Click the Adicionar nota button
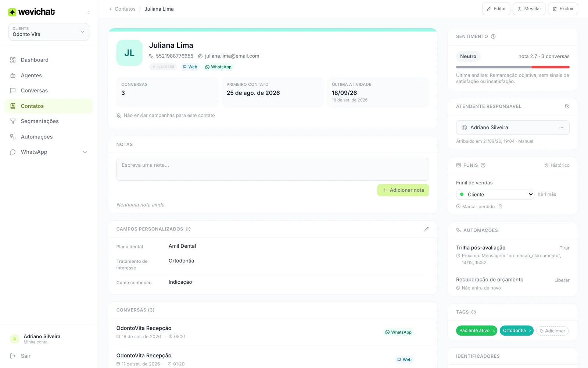This screenshot has height=368, width=588. point(403,190)
